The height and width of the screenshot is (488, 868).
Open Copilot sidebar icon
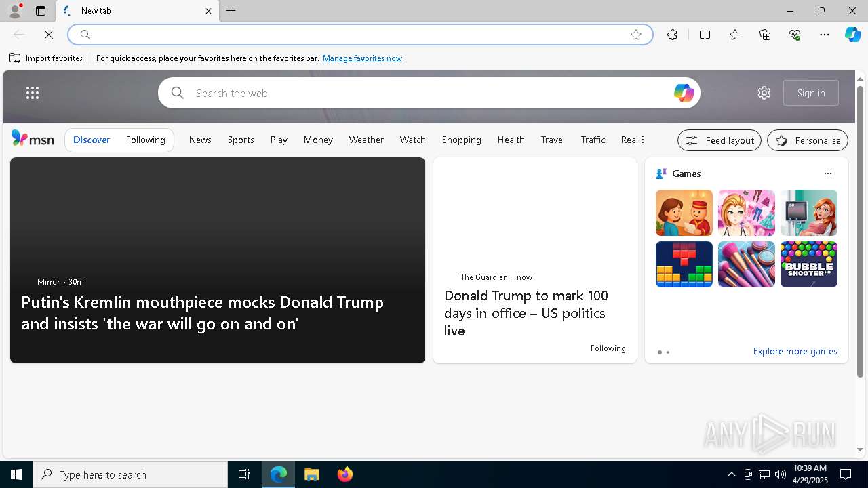pos(853,35)
